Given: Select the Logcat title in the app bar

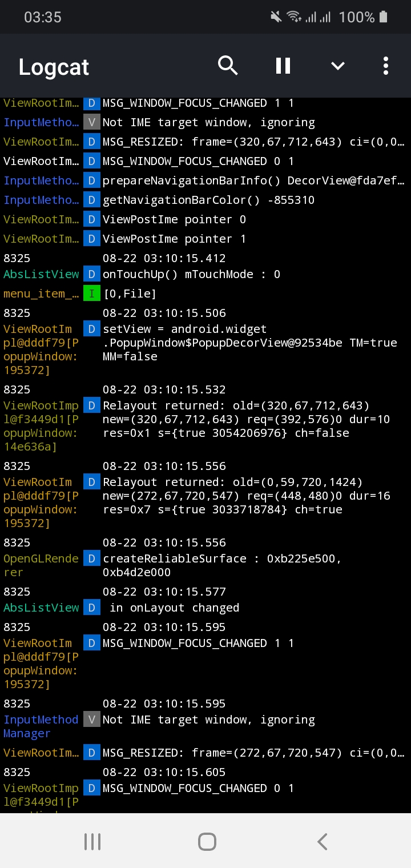Looking at the screenshot, I should click(53, 67).
